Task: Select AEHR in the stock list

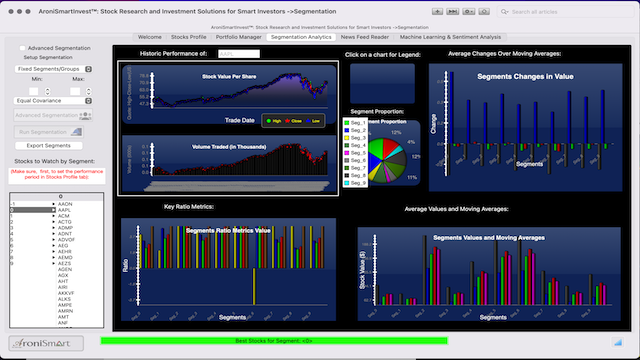Action: point(65,251)
